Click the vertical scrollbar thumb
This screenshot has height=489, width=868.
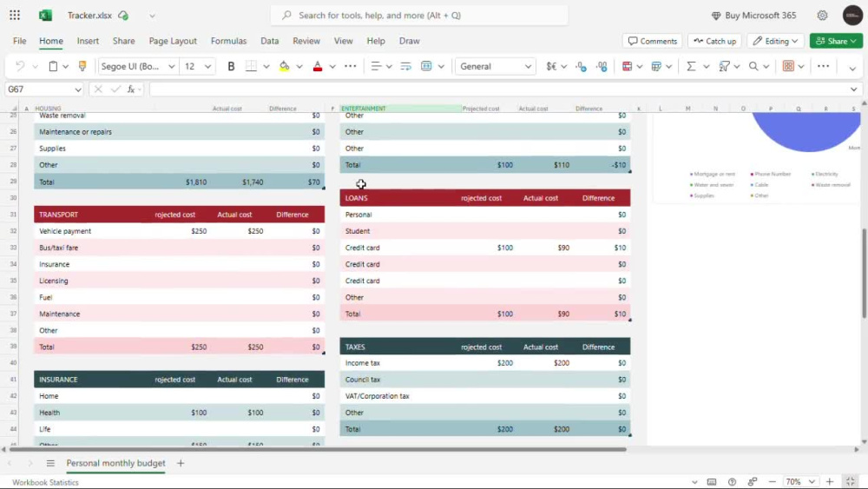[865, 274]
